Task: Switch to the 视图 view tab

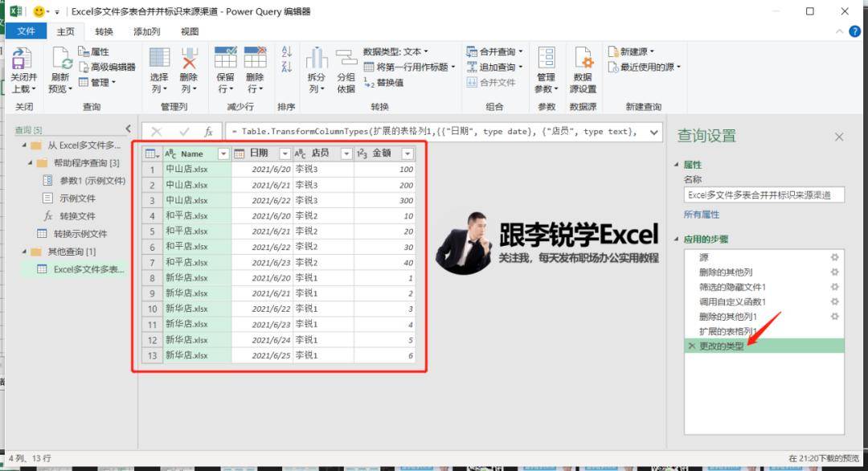Action: point(190,31)
